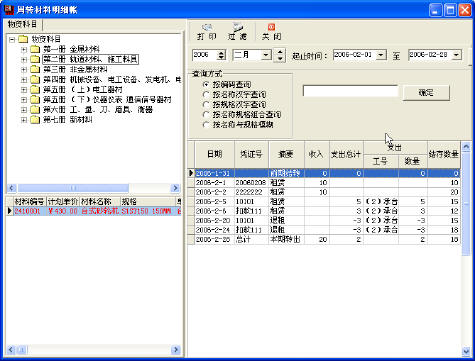Open the 二月 month dropdown
This screenshot has width=475, height=361.
coord(266,55)
